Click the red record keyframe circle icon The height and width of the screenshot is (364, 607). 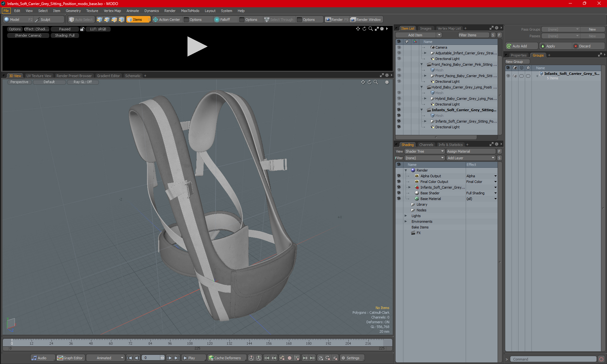tap(289, 358)
